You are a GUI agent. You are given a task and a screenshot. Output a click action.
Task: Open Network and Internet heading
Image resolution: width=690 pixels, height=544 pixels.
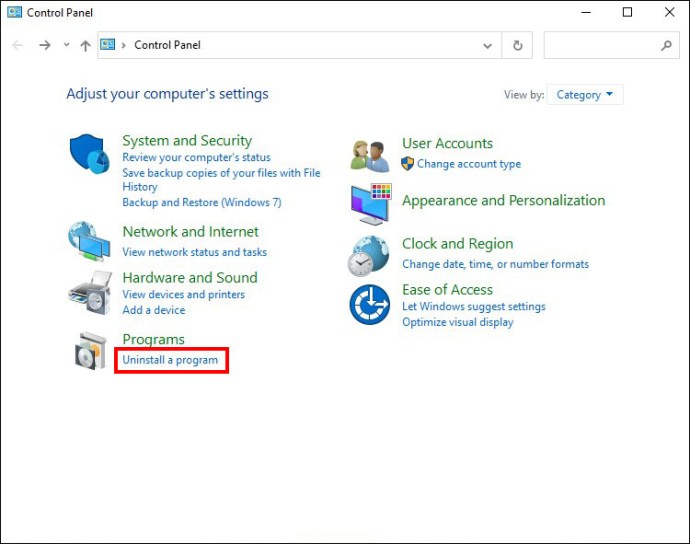point(191,232)
